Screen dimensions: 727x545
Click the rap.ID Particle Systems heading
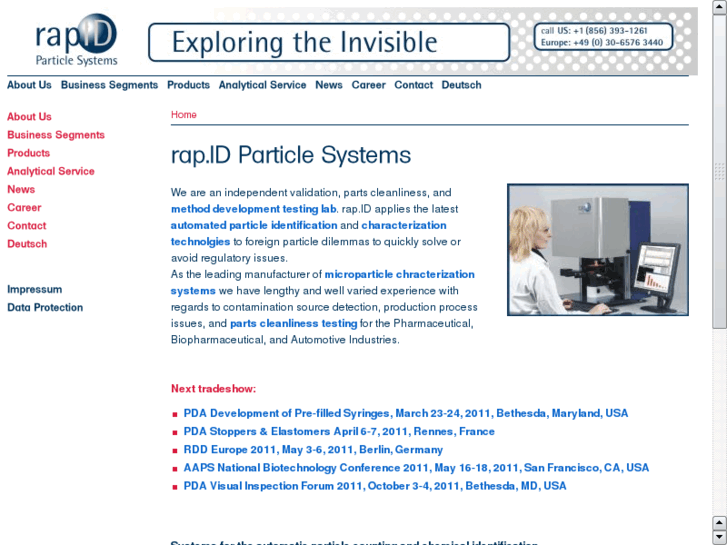[291, 155]
